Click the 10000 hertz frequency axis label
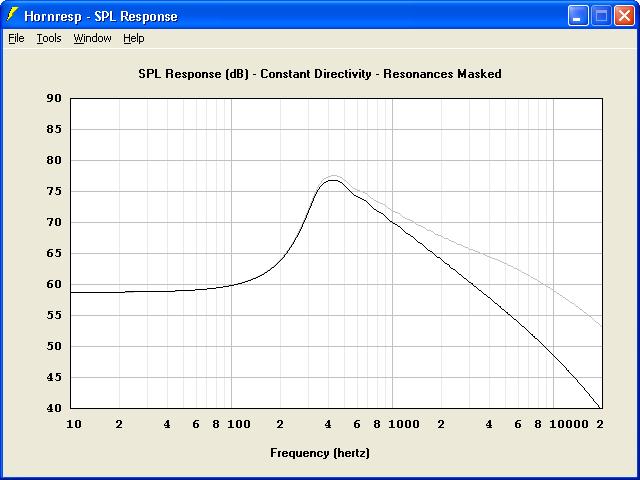The image size is (640, 480). (x=569, y=424)
